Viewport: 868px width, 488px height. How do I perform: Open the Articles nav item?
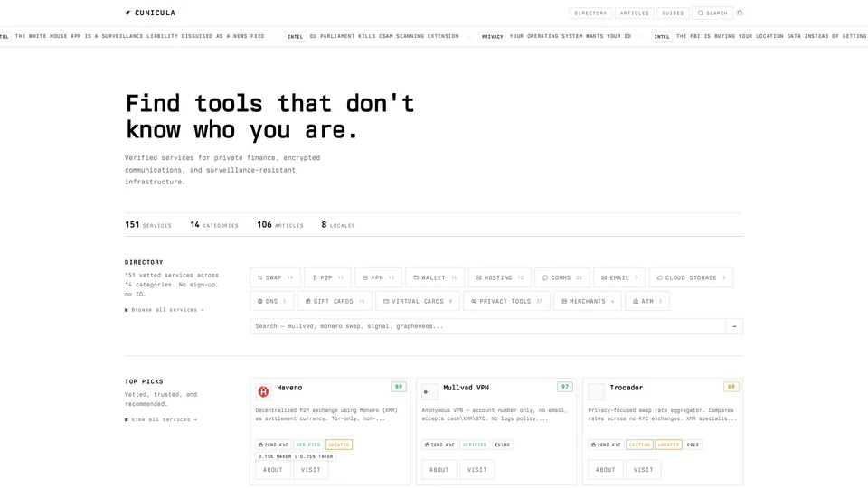tap(635, 14)
